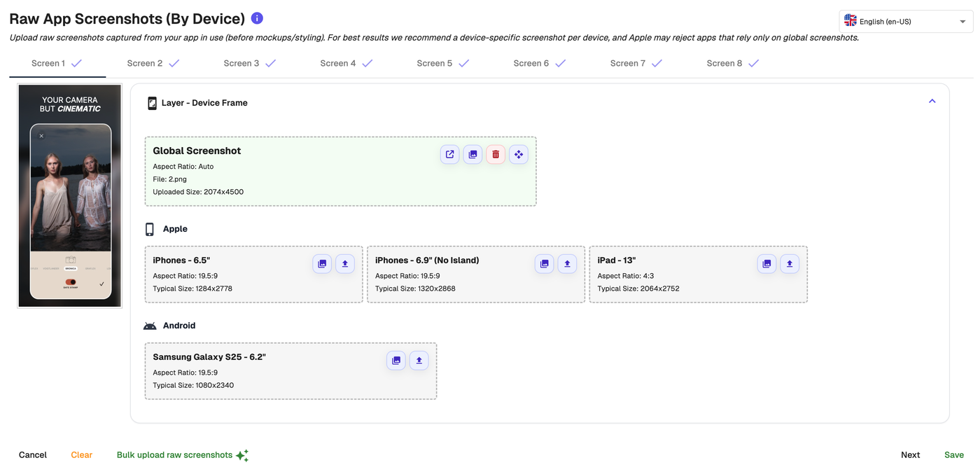Upload screenshot for Samsung Galaxy S25

point(419,361)
